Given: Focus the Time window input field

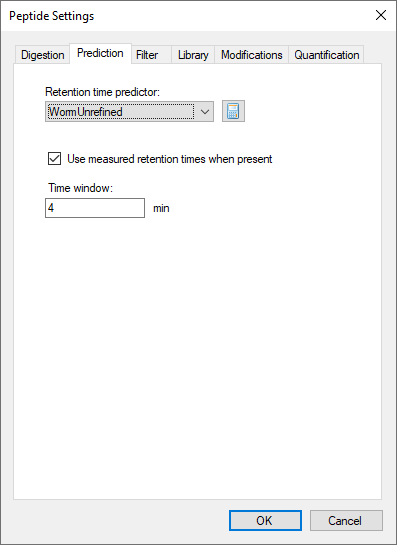Looking at the screenshot, I should (x=95, y=208).
